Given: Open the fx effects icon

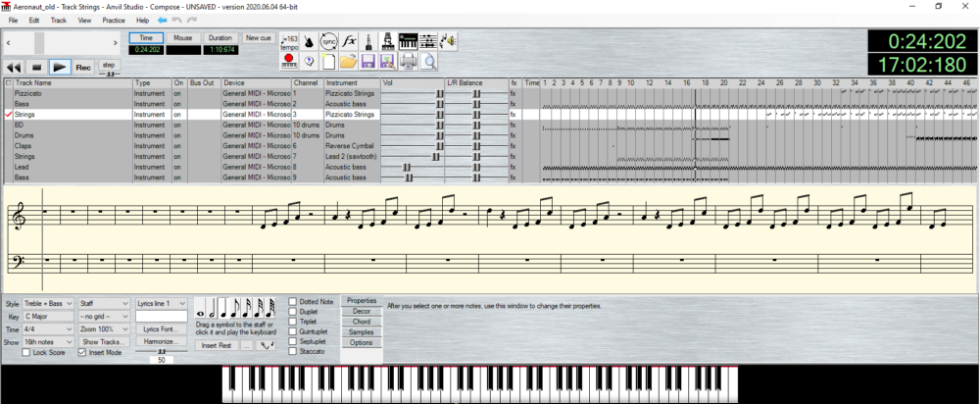Looking at the screenshot, I should 349,42.
